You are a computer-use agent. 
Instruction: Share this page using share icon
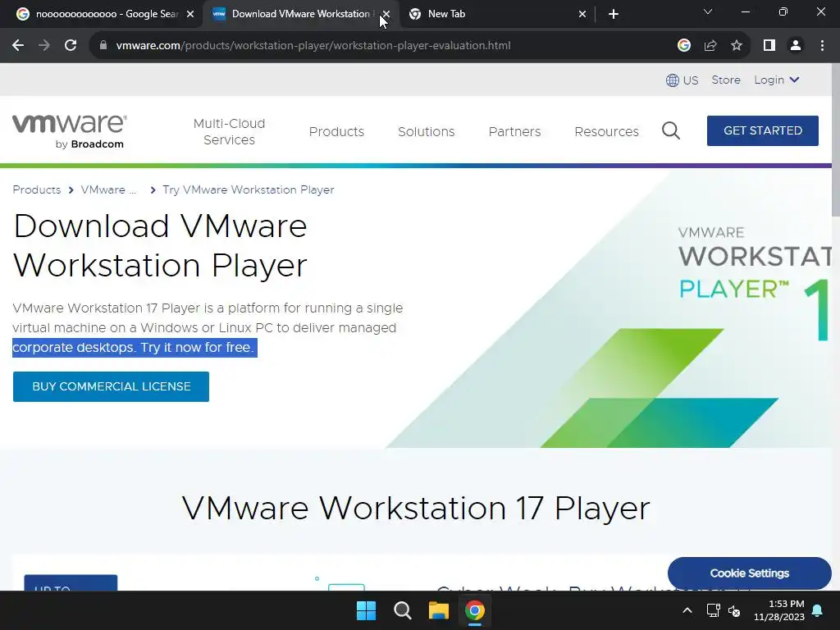[x=710, y=46]
